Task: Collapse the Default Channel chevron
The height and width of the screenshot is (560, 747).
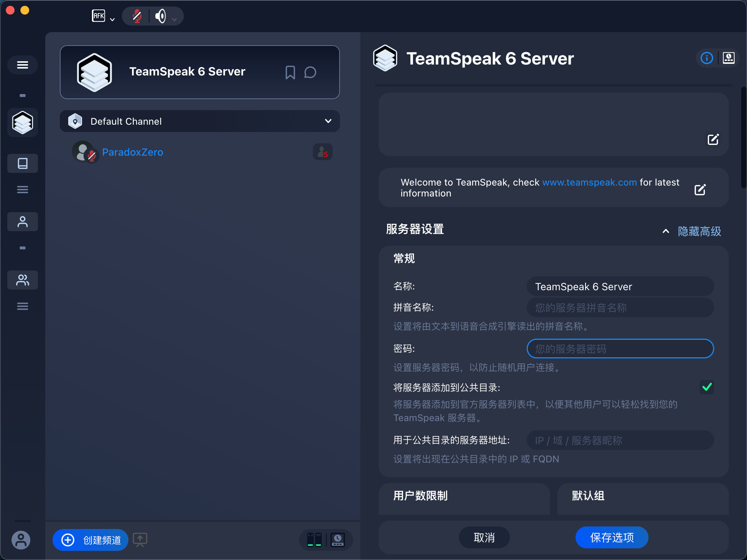Action: [x=328, y=121]
